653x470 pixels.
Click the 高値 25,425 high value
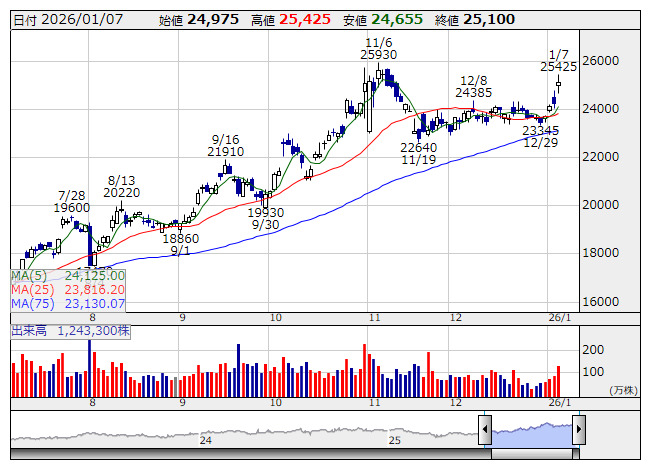291,20
